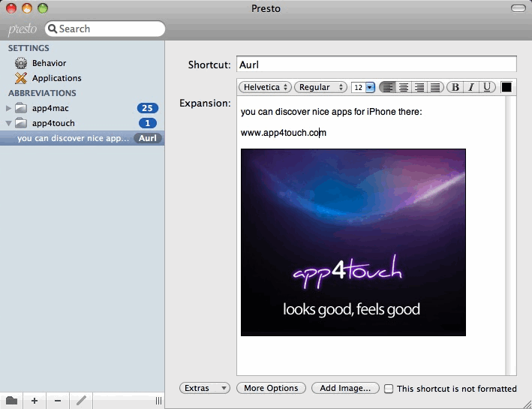Image resolution: width=532 pixels, height=409 pixels.
Task: Click the add folder button in bottom bar
Action: (11, 401)
